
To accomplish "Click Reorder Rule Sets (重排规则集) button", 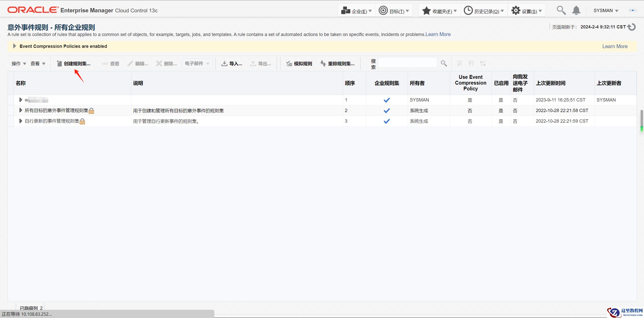I will coord(337,63).
